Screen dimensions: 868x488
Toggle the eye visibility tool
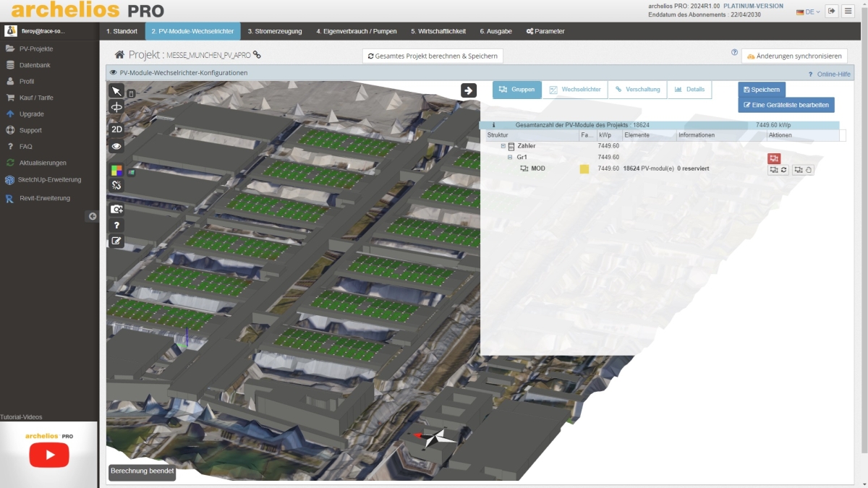point(116,146)
